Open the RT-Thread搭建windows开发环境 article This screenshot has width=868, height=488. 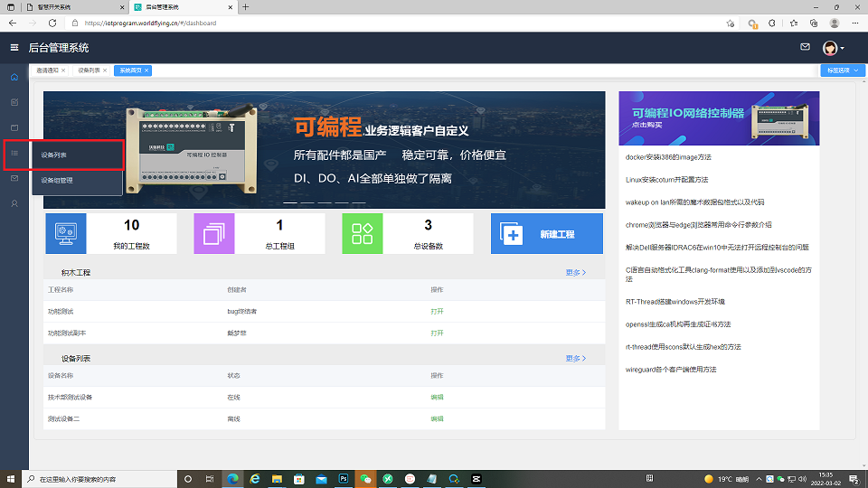click(x=675, y=302)
